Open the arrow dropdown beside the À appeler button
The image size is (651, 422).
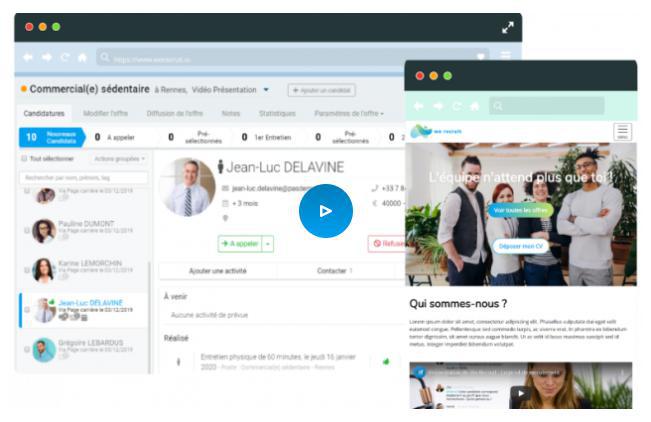(268, 244)
